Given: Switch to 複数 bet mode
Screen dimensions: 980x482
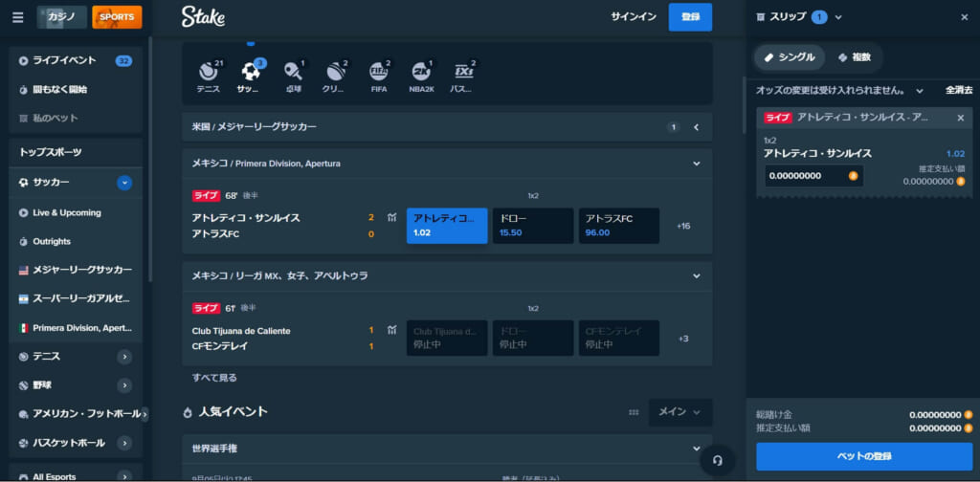Looking at the screenshot, I should coord(854,57).
